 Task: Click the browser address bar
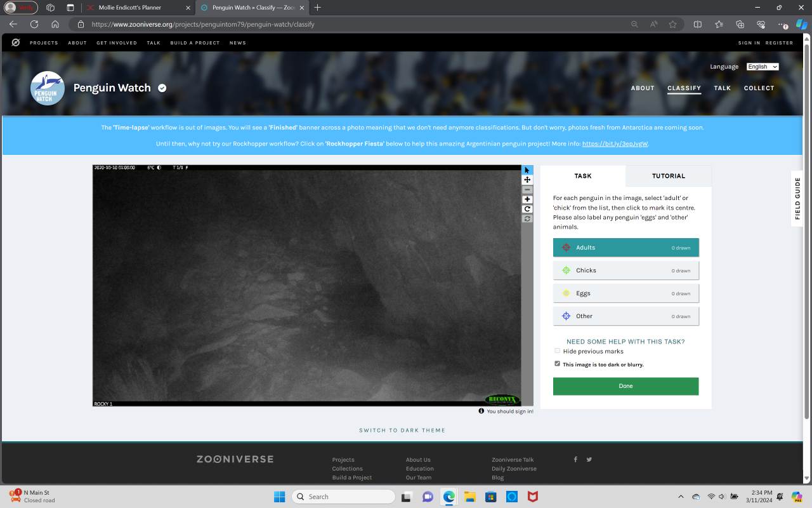[355, 24]
